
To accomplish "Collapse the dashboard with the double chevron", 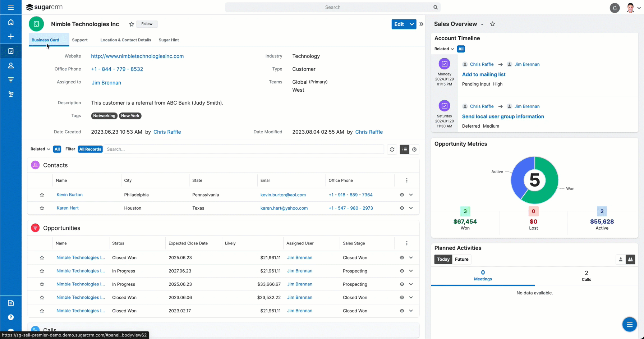I will 421,24.
